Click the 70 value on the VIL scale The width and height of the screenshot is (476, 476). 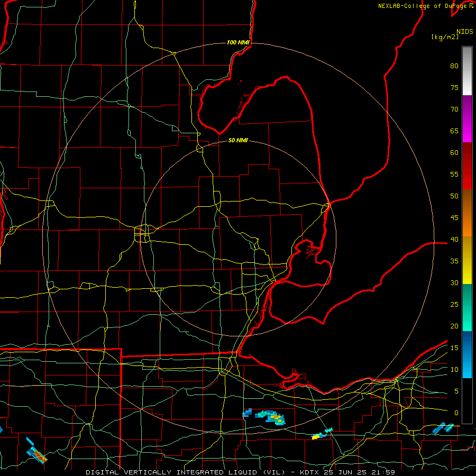pyautogui.click(x=454, y=109)
